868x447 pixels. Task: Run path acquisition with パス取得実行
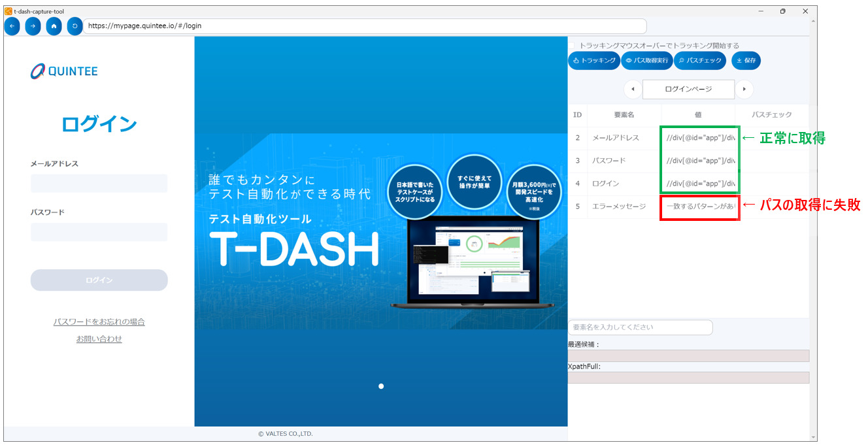646,61
